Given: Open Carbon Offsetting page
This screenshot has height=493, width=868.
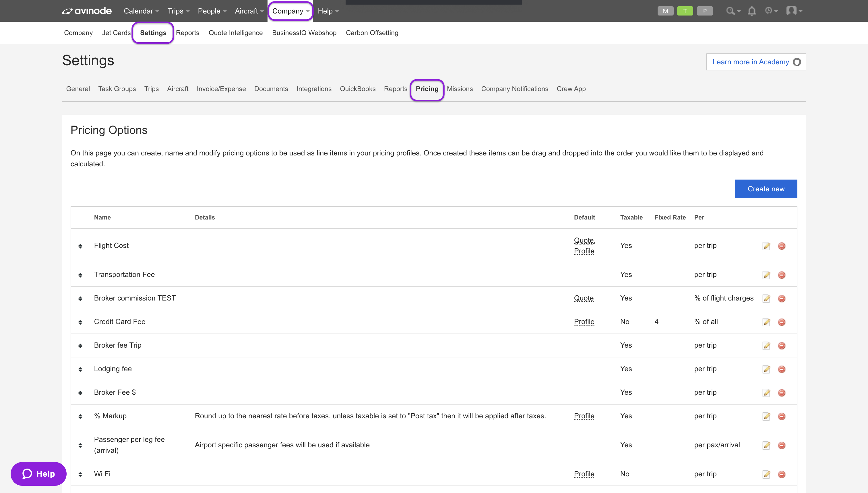Looking at the screenshot, I should tap(372, 33).
